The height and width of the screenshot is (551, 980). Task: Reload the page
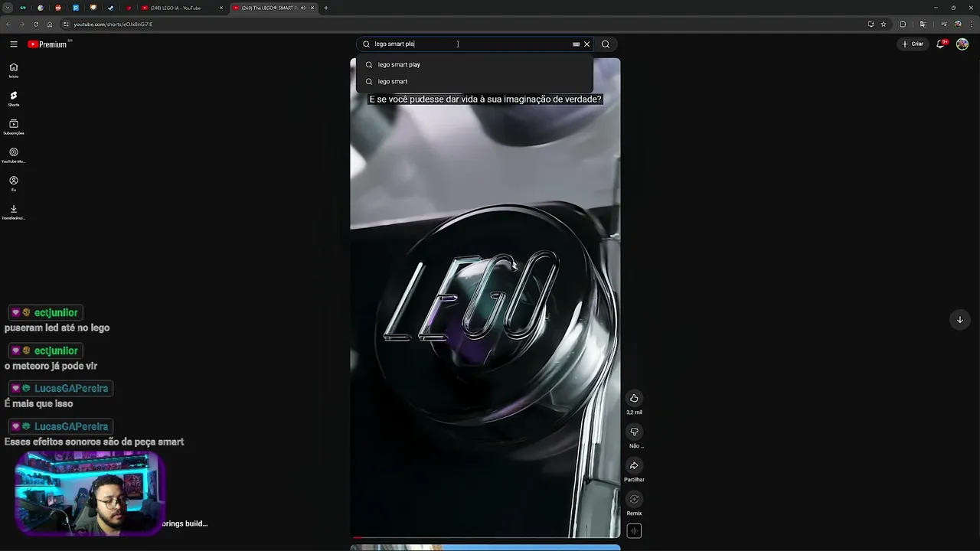[x=36, y=24]
